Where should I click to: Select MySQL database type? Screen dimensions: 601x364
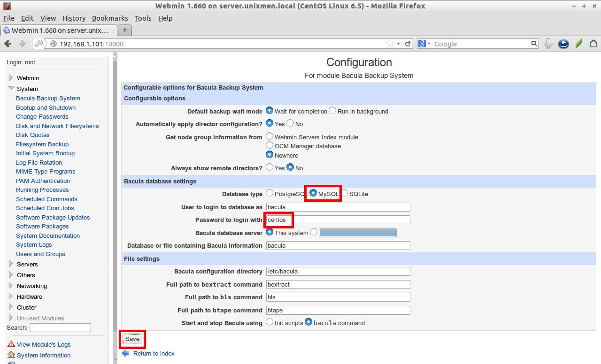[313, 193]
